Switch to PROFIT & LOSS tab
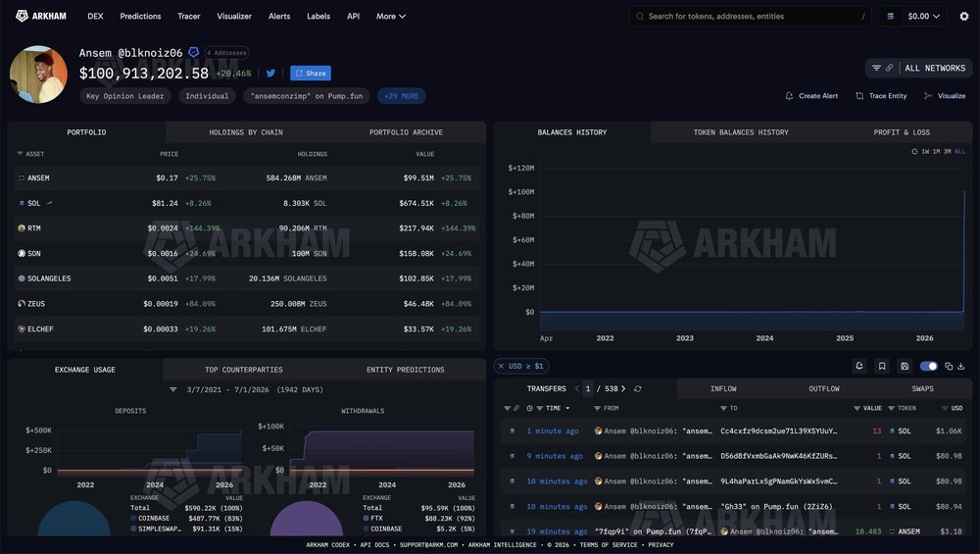The width and height of the screenshot is (980, 554). click(x=902, y=132)
